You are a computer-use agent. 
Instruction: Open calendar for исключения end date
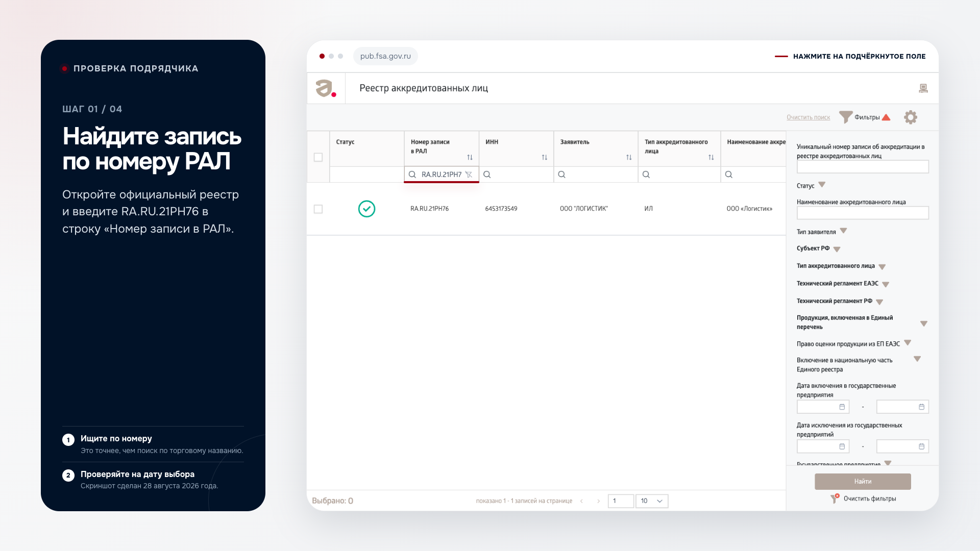click(x=921, y=446)
